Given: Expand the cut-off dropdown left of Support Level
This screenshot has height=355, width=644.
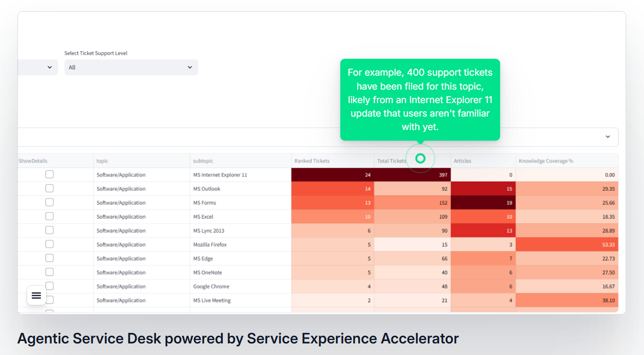Looking at the screenshot, I should pos(38,67).
